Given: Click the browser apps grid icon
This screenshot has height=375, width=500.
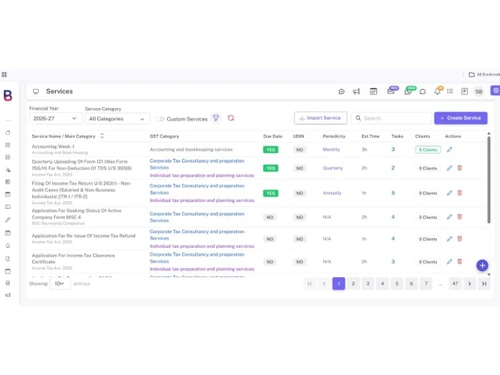Looking at the screenshot, I should pos(4,74).
